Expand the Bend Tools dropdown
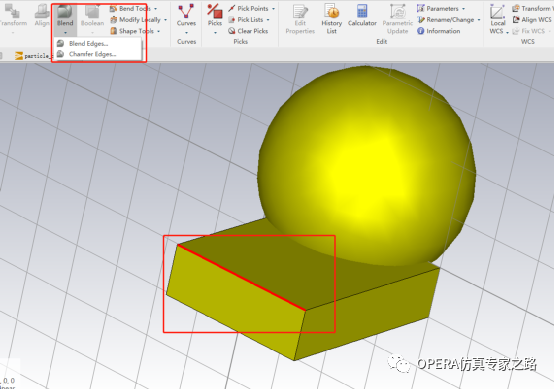This screenshot has height=389, width=554. pos(134,8)
